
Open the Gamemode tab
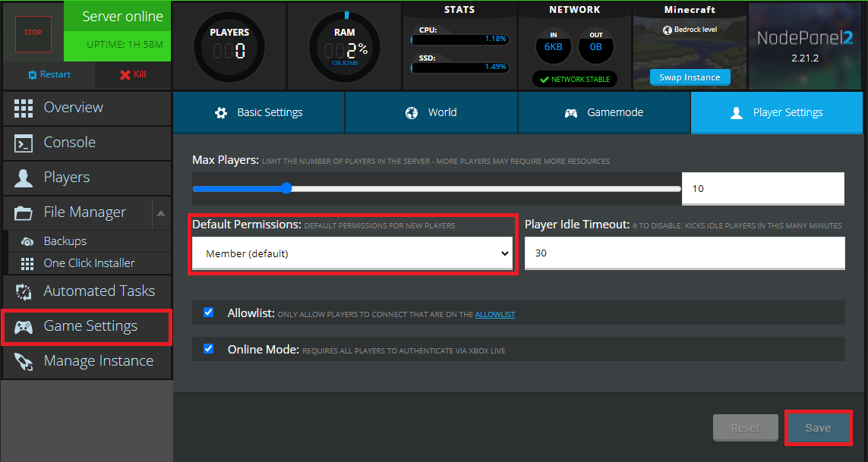604,112
